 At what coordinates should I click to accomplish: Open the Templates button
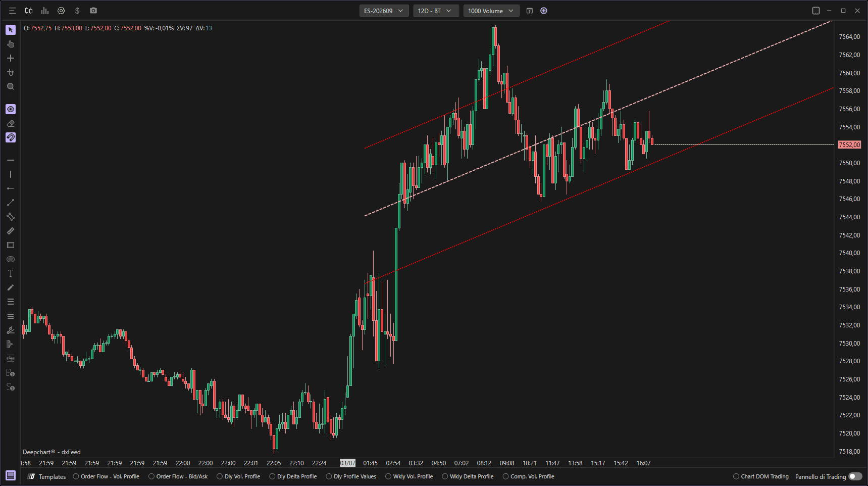tap(47, 476)
